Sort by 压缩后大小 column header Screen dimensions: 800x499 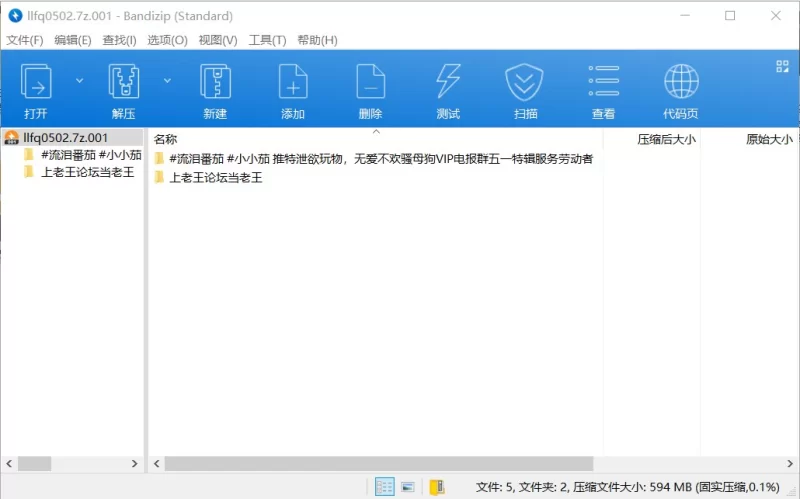click(666, 139)
